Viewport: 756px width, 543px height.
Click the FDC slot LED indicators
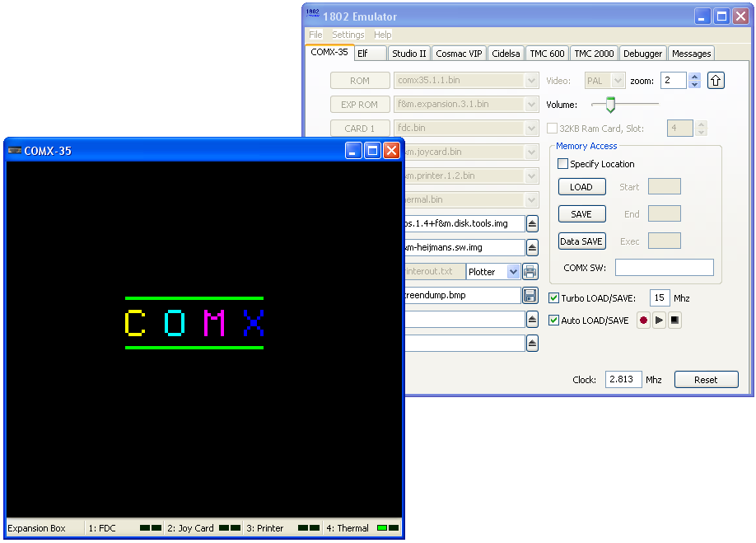151,528
